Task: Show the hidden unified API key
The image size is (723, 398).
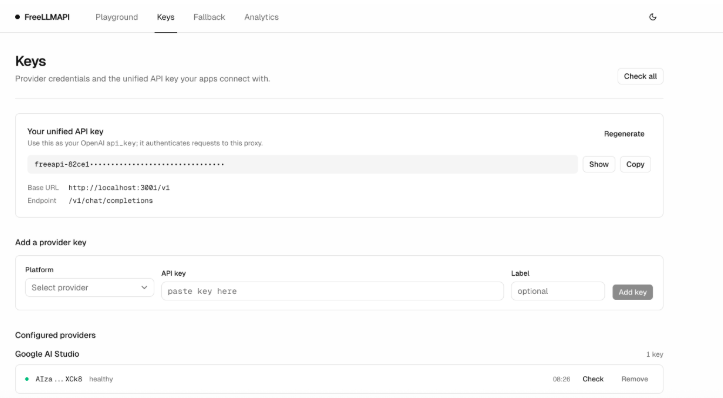Action: tap(599, 164)
